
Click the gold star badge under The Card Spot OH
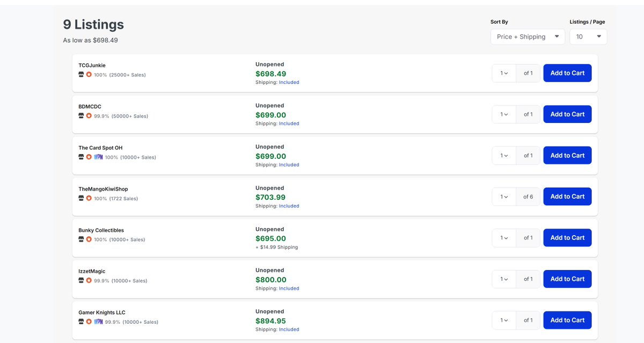(89, 157)
